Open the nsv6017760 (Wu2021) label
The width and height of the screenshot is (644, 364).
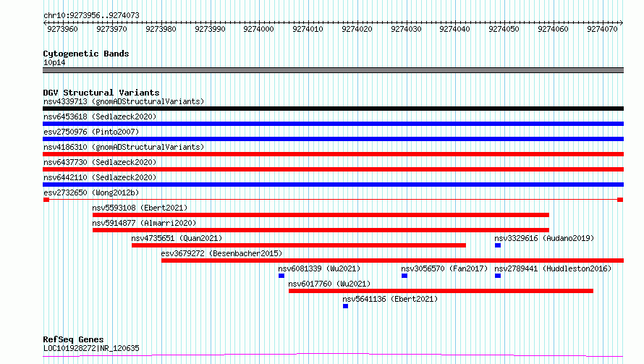[329, 284]
